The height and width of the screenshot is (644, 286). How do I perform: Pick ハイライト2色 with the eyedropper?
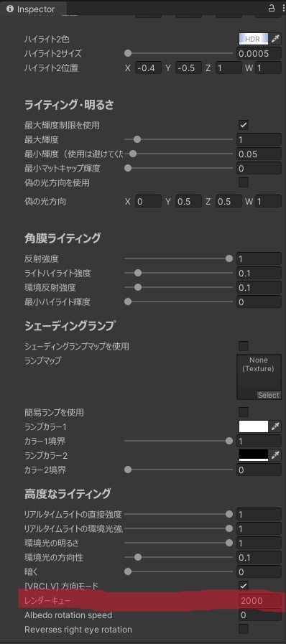coord(275,39)
